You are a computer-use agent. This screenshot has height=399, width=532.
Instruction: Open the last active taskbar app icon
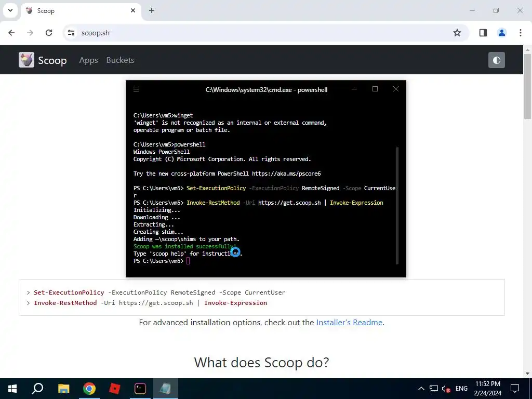click(x=166, y=389)
